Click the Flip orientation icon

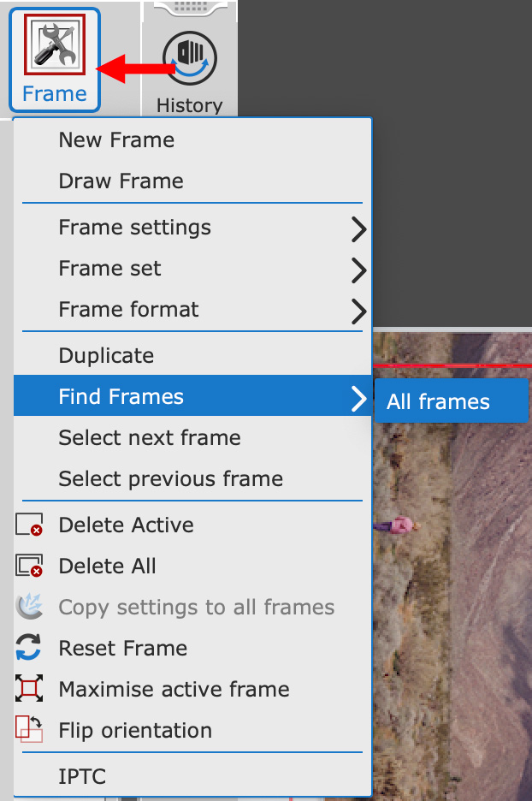29,729
